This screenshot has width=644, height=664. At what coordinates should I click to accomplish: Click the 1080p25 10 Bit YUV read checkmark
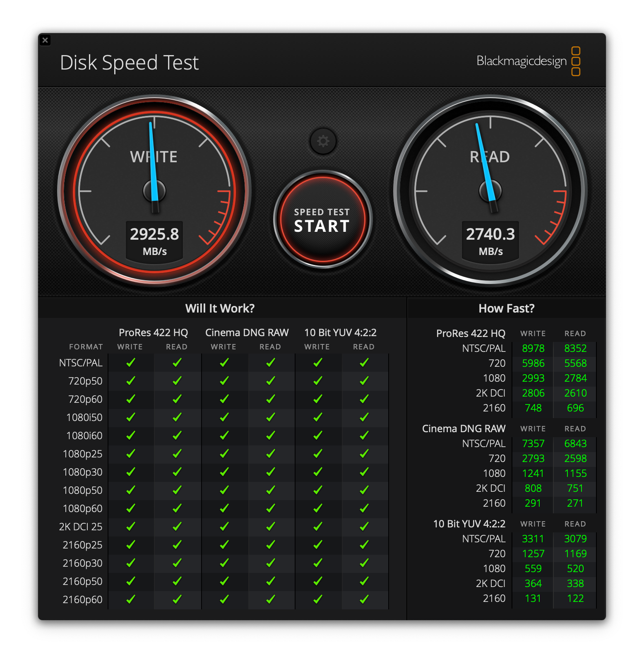point(364,454)
